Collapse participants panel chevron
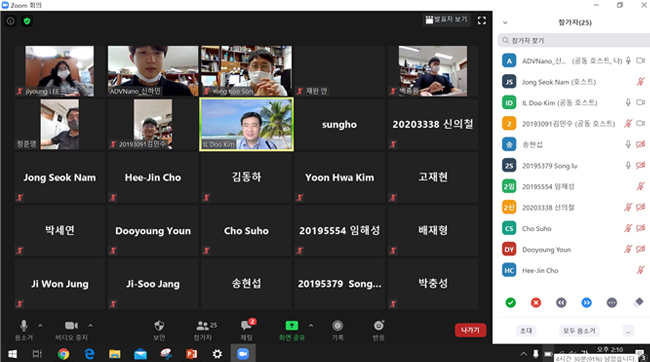This screenshot has width=650, height=362. click(505, 23)
